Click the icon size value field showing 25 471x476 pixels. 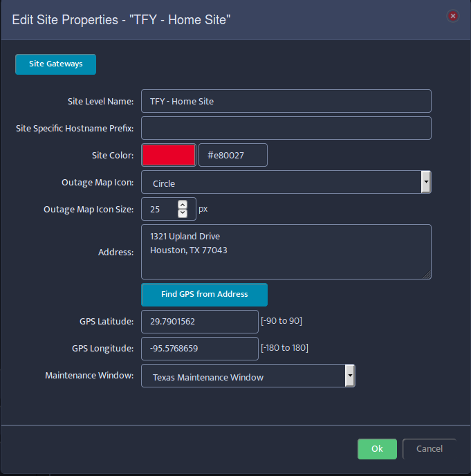160,209
